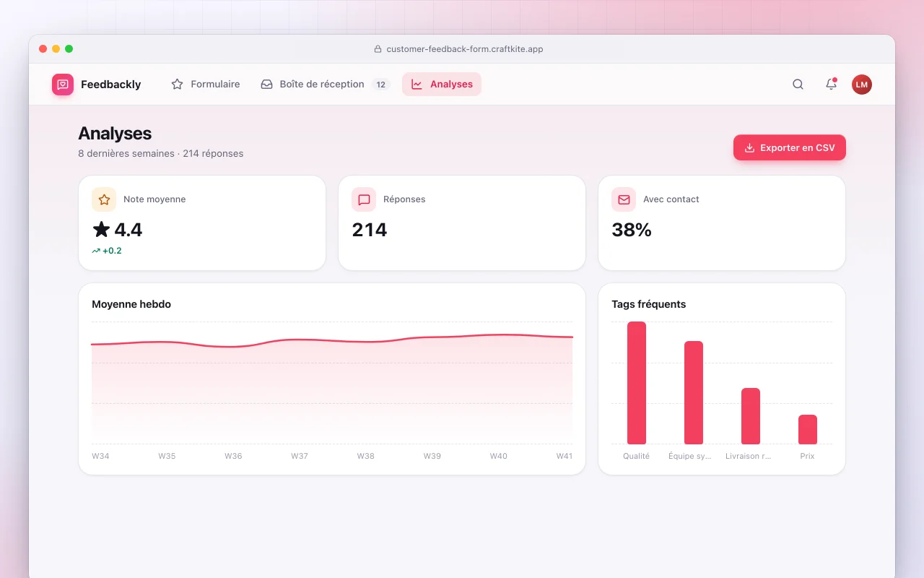Click the W40 axis label
This screenshot has height=578, width=924.
(499, 456)
